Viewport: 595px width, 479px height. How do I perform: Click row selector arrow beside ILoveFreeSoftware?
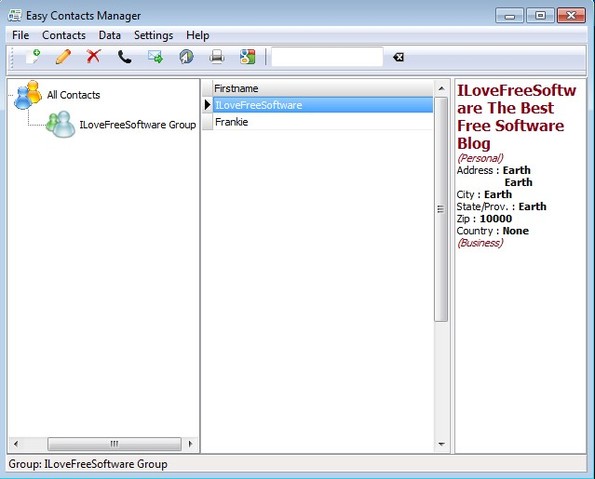pos(207,105)
